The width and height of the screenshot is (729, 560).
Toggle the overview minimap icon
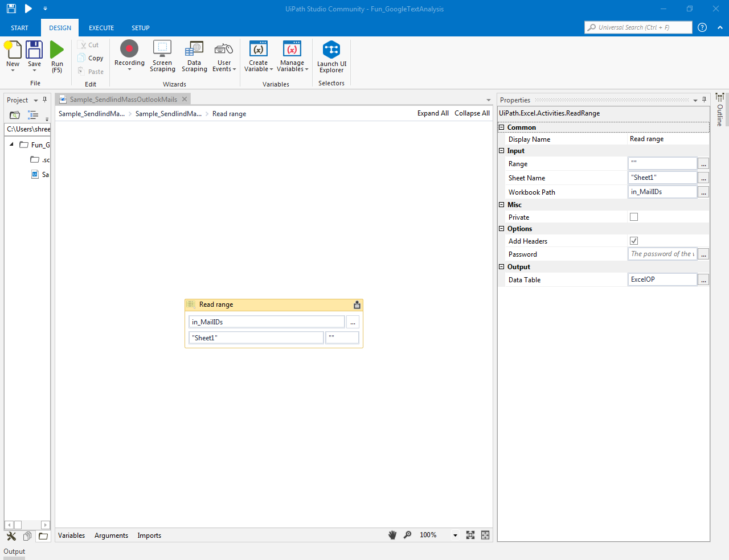pos(485,535)
